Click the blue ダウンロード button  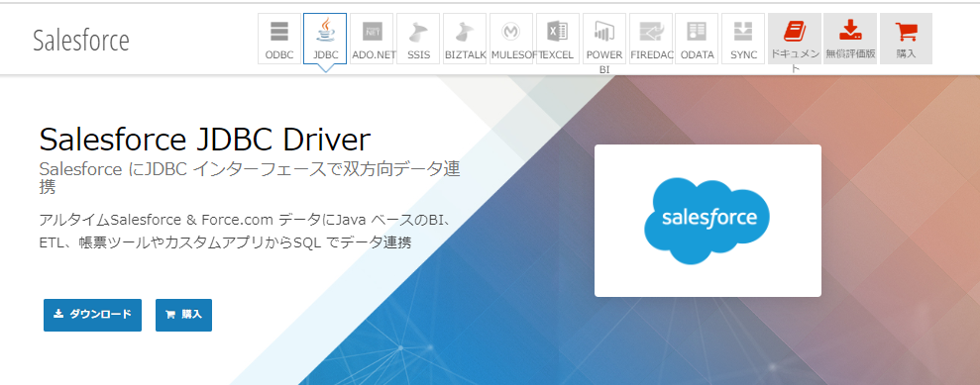click(x=92, y=315)
